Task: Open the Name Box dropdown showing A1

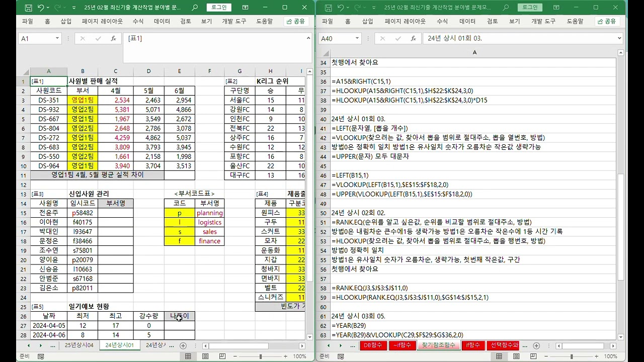Action: point(57,38)
